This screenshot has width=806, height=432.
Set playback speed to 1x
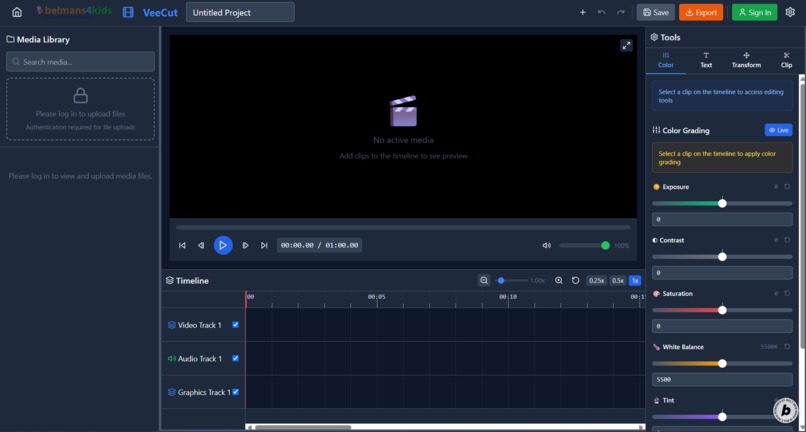(x=635, y=280)
